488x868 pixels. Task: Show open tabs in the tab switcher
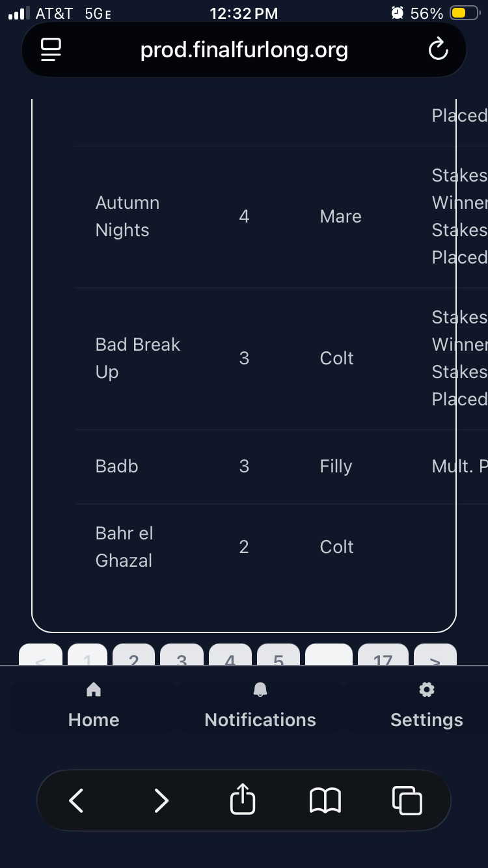point(407,800)
